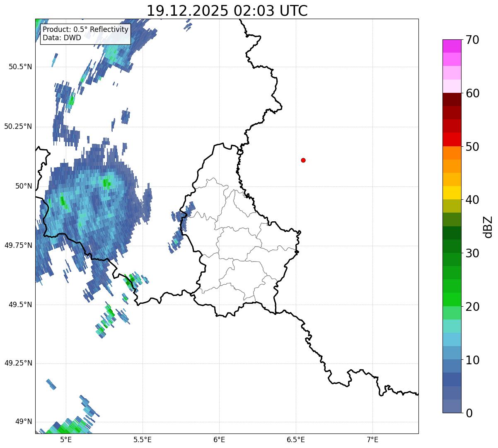The height and width of the screenshot is (448, 498).
Task: Click the 49.25°N latitude label
Action: pos(18,363)
